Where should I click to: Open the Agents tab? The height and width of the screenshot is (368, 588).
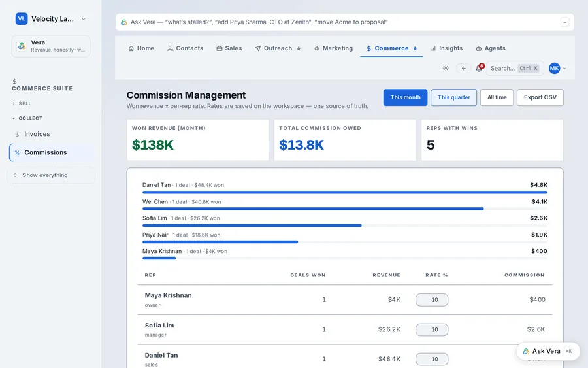tap(491, 48)
